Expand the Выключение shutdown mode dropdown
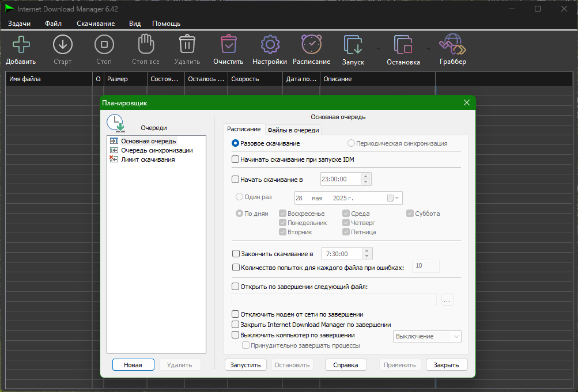The width and height of the screenshot is (578, 392). (427, 336)
